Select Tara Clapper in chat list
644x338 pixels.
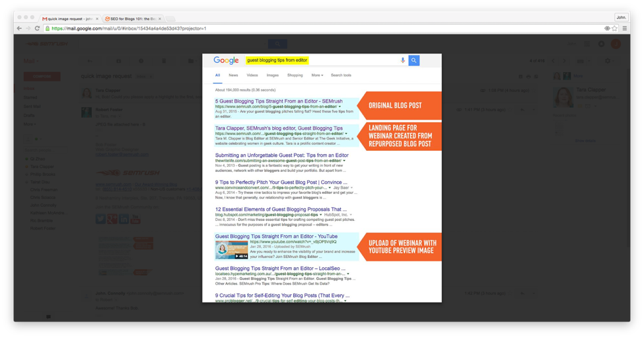coord(42,167)
